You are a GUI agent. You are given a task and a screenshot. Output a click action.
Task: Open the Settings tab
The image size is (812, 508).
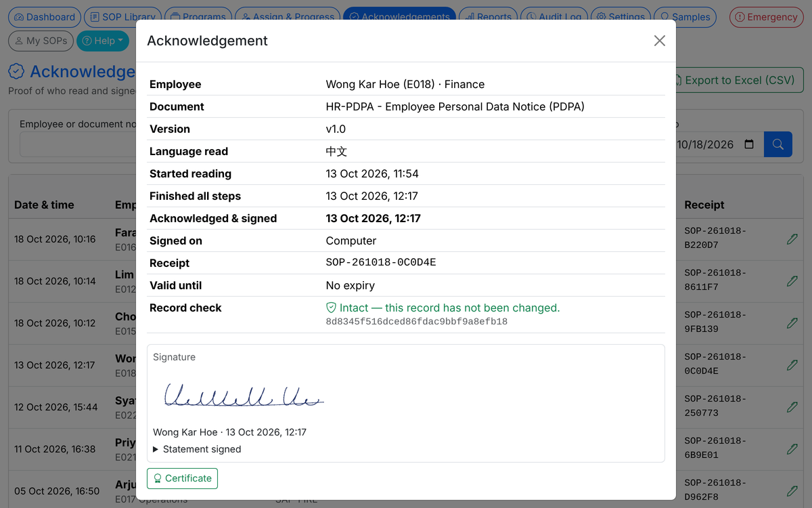click(621, 17)
